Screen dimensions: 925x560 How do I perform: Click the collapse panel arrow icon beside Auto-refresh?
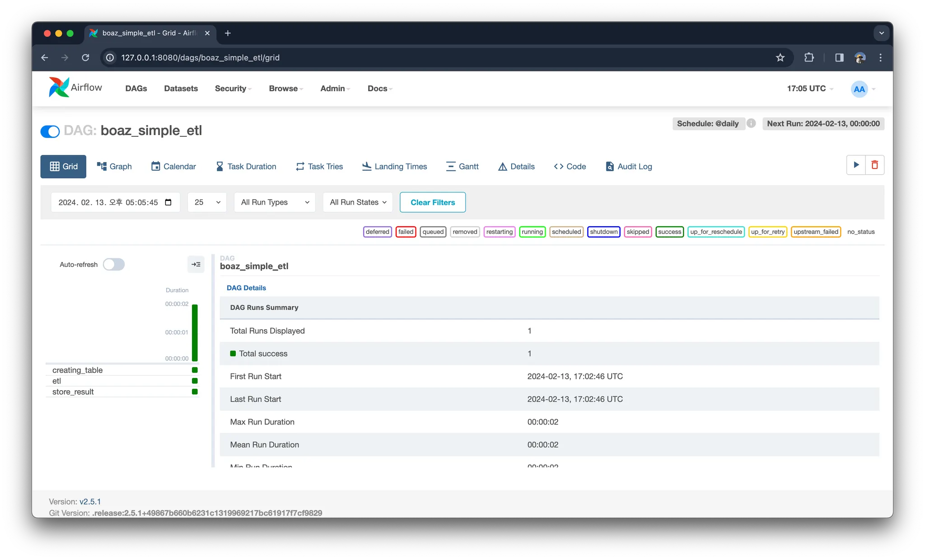tap(196, 264)
